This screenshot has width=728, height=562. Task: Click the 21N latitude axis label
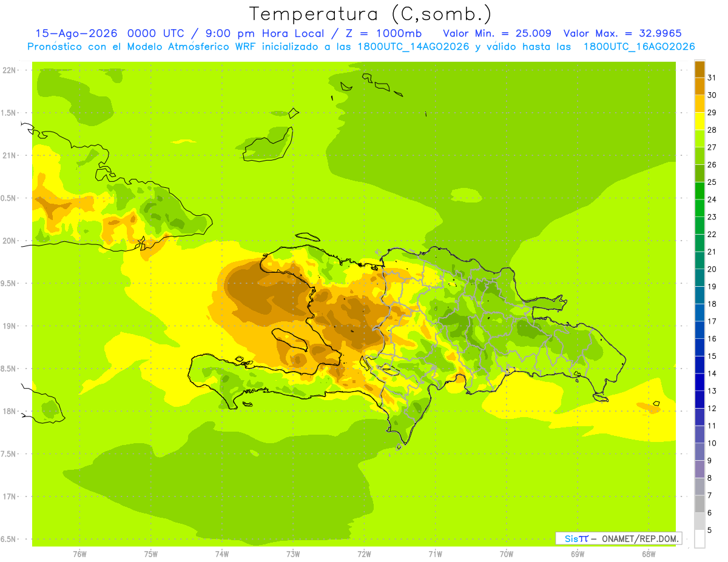click(x=10, y=155)
